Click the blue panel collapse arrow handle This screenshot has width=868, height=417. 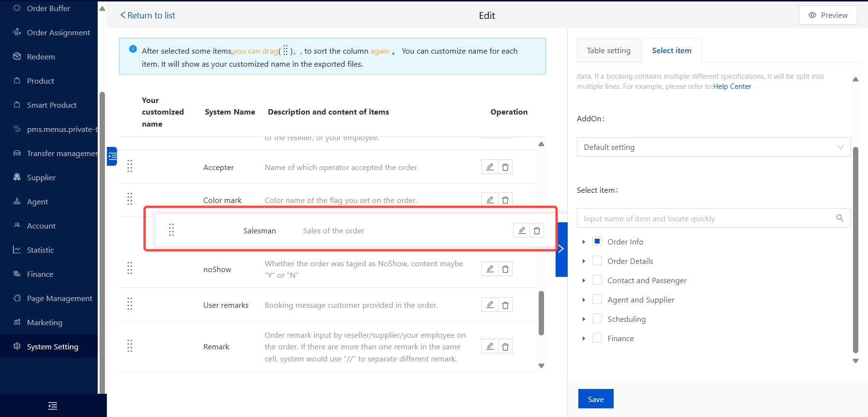(561, 249)
